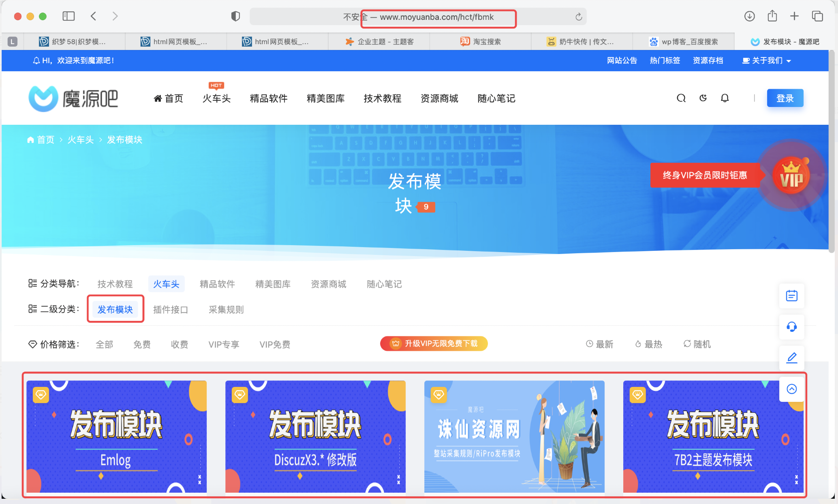Select 技术教程 category filter

click(x=115, y=284)
